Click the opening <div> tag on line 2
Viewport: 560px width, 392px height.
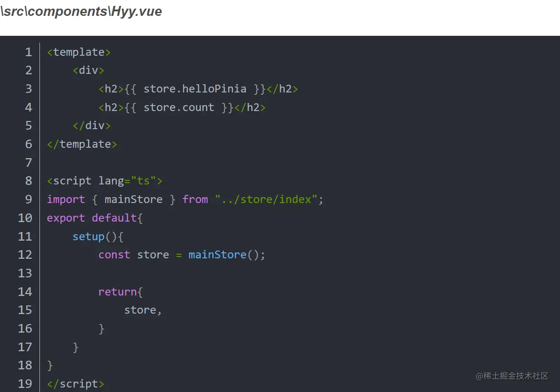coord(88,70)
